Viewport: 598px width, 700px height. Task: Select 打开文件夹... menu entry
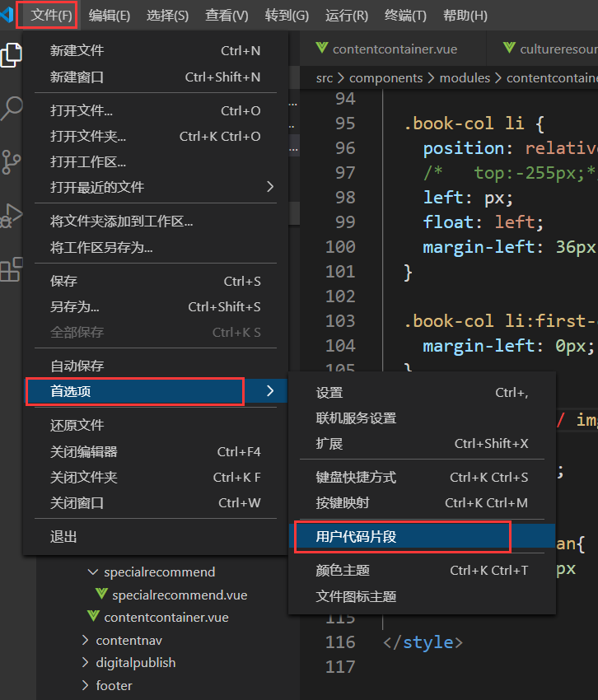(156, 136)
